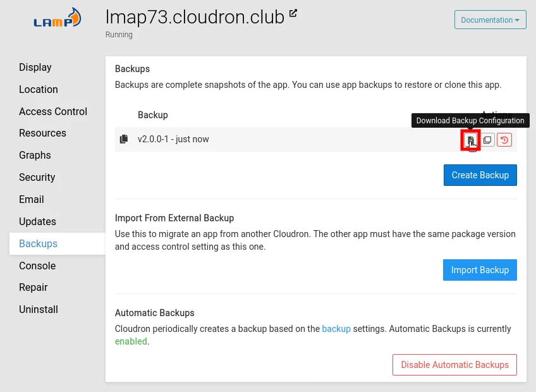Disable Automatic Backups

(x=454, y=365)
